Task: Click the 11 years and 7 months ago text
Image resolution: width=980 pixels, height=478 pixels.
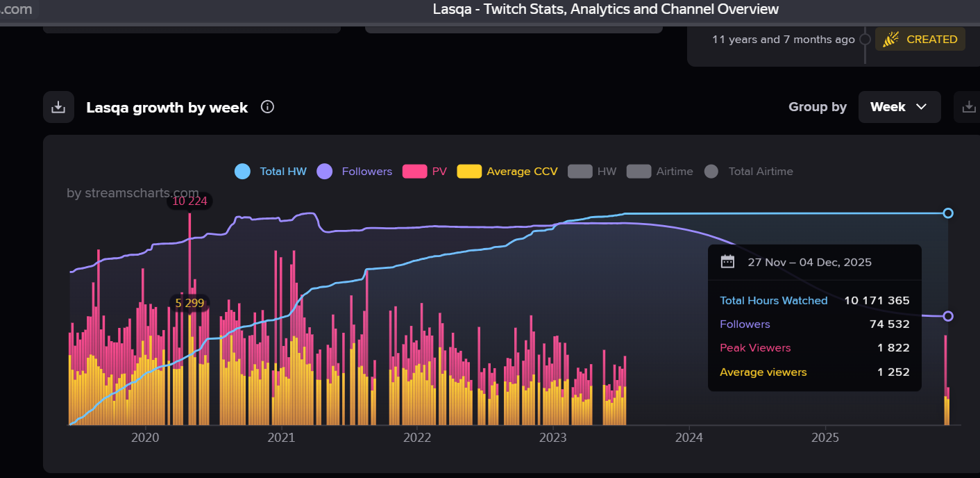Action: pyautogui.click(x=784, y=40)
